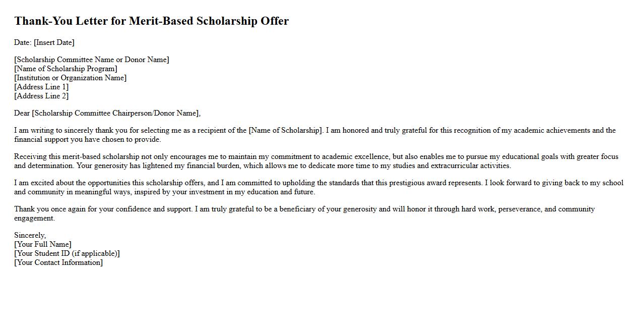Place cursor on [Address Line 1]
644x328 pixels.
(x=41, y=87)
